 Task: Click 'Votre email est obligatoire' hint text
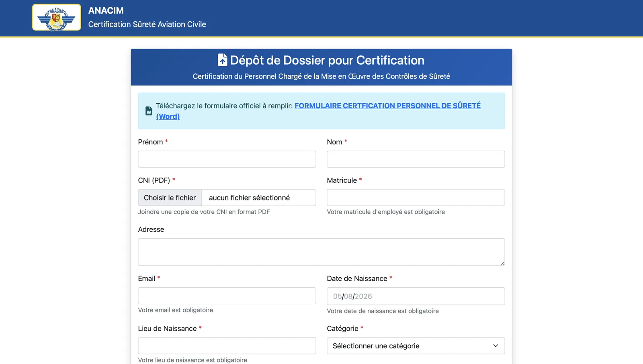pyautogui.click(x=176, y=310)
